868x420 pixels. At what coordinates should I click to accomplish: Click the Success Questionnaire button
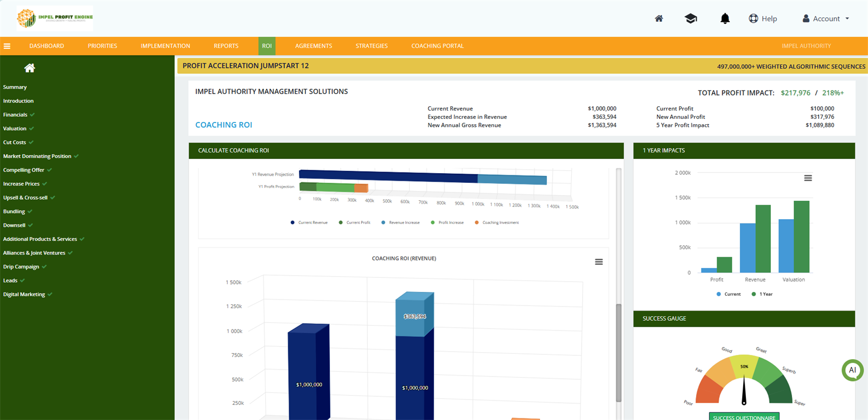(744, 417)
